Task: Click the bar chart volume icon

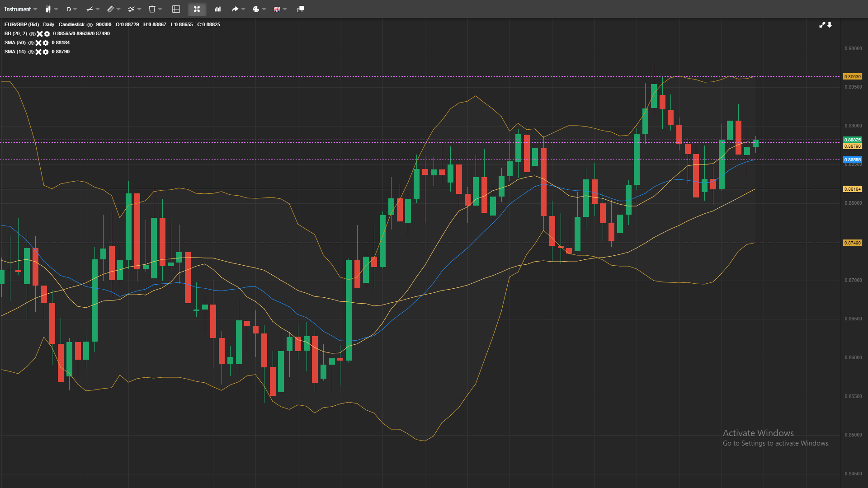Action: click(x=217, y=9)
